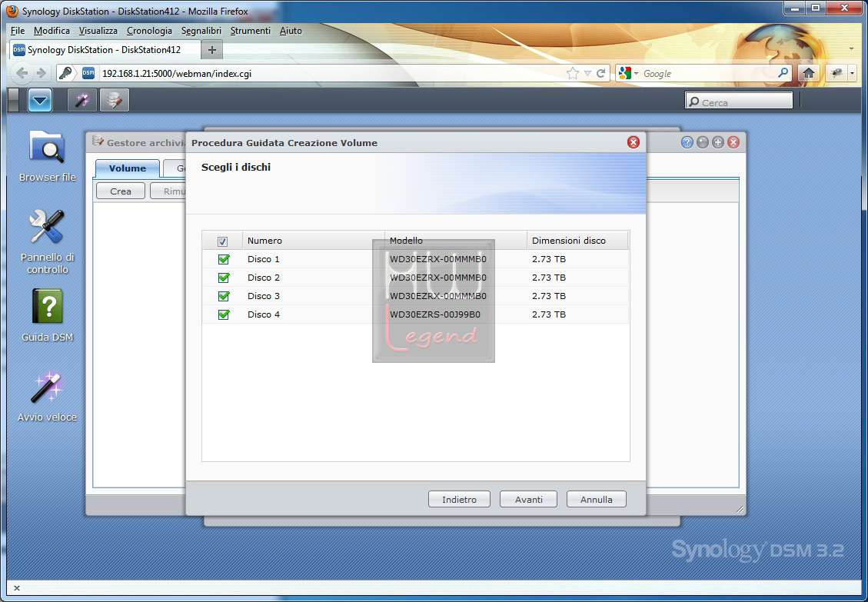
Task: Open the Modifica menu
Action: click(52, 31)
